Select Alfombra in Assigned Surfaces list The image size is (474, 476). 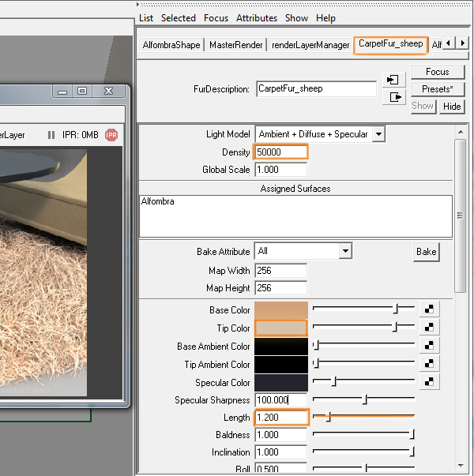pyautogui.click(x=158, y=201)
